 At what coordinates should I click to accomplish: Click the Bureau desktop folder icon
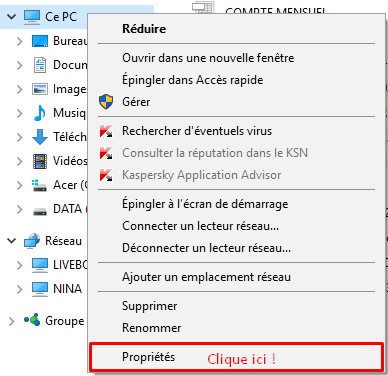40,41
